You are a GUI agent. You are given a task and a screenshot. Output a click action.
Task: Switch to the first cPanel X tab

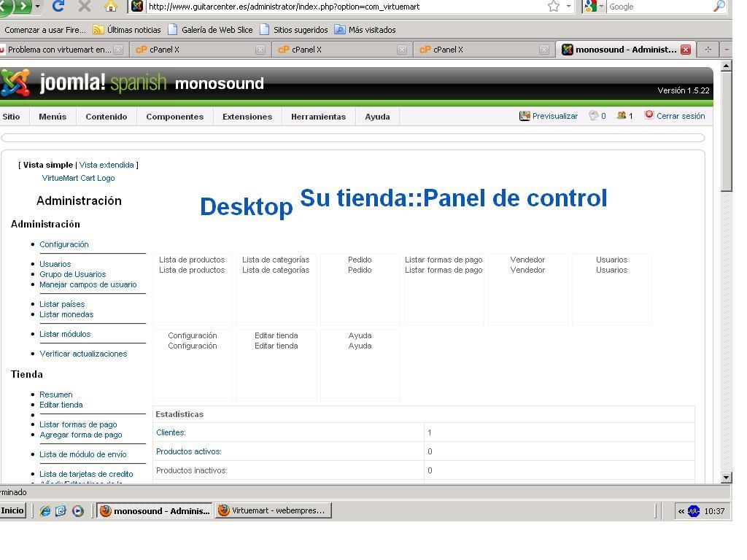[x=200, y=50]
